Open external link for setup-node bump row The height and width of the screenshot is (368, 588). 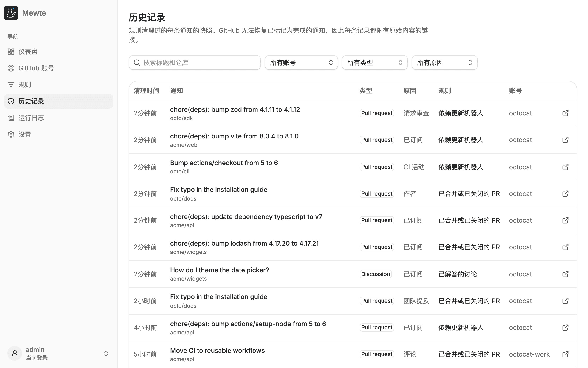pyautogui.click(x=565, y=327)
